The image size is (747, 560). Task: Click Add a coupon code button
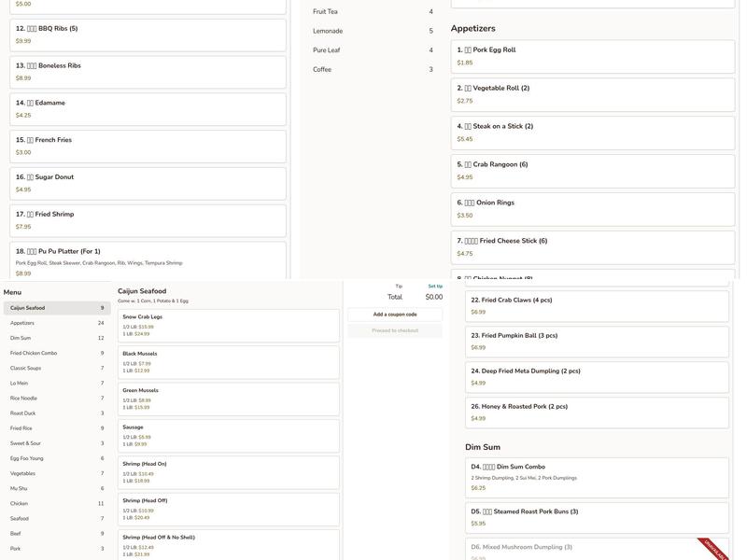pyautogui.click(x=395, y=315)
